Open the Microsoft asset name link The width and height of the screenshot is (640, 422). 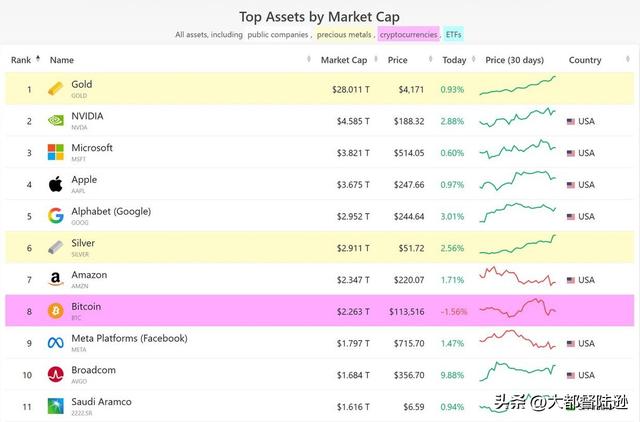92,148
